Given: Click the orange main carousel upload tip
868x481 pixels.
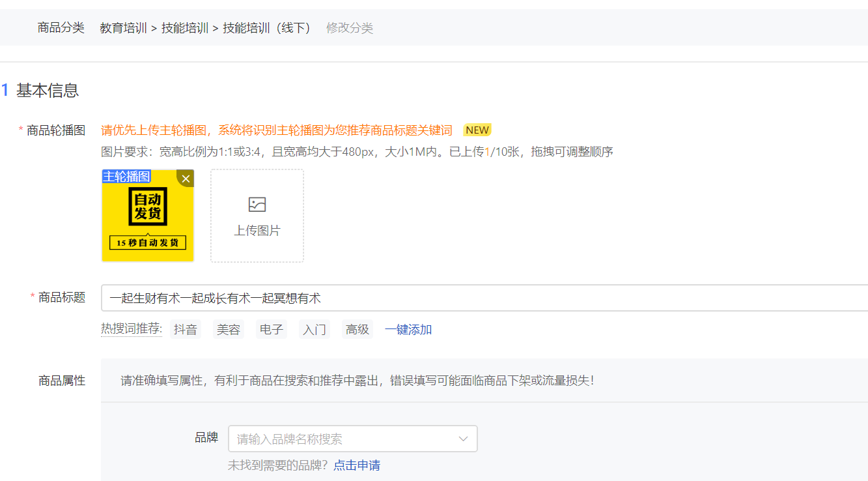Looking at the screenshot, I should point(277,130).
